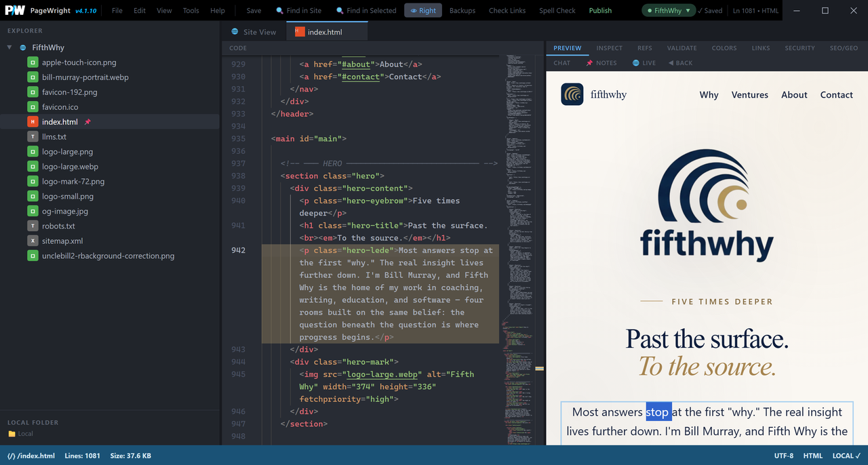The width and height of the screenshot is (868, 465).
Task: Open the Edit menu
Action: (x=140, y=11)
